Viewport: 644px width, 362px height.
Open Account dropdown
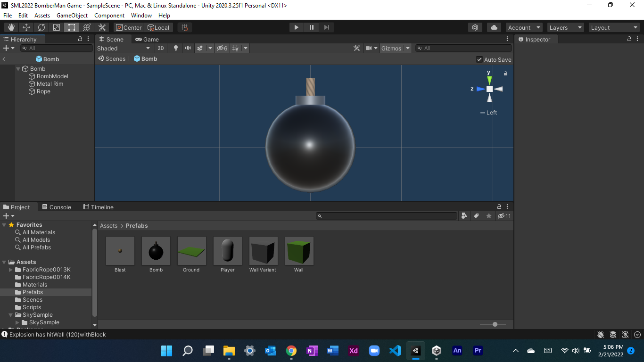tap(524, 27)
